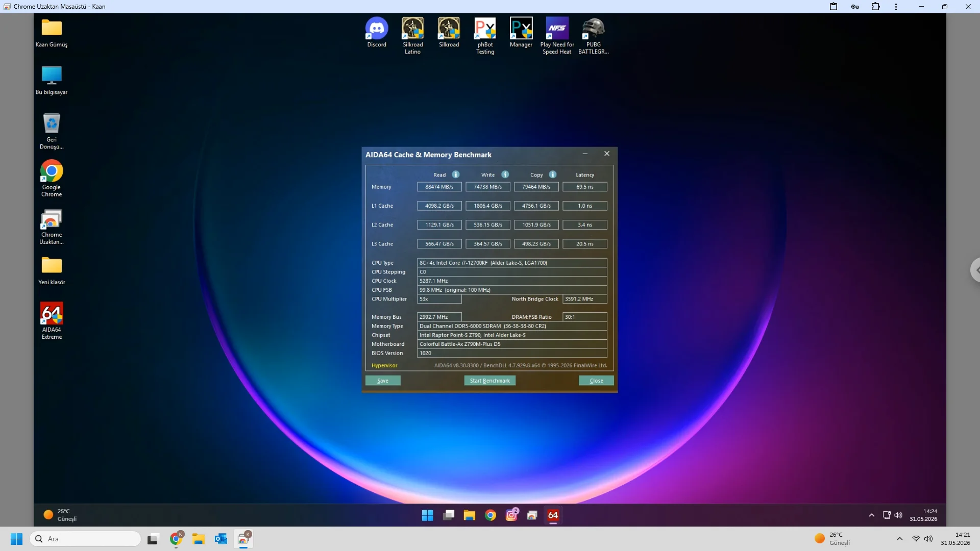This screenshot has height=551, width=980.
Task: Open the Manager desktop shortcut
Action: [521, 33]
